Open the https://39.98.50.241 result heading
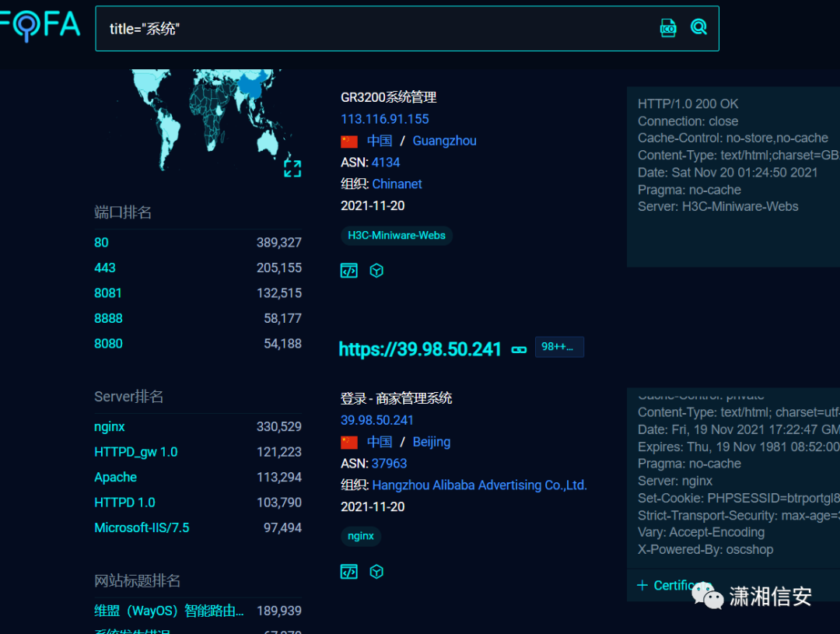This screenshot has height=634, width=840. coord(420,349)
